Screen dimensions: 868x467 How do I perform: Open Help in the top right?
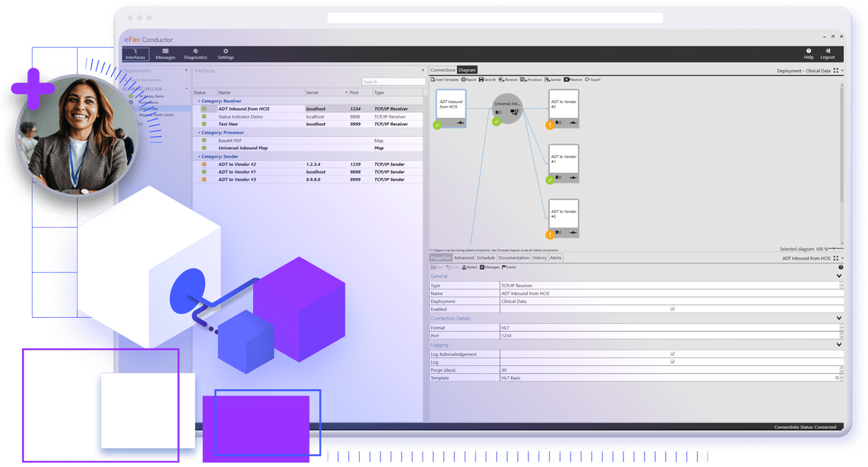808,54
